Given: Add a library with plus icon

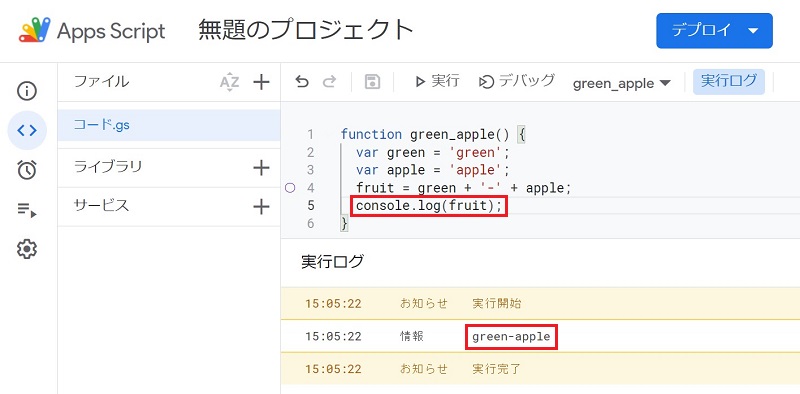Looking at the screenshot, I should (261, 167).
